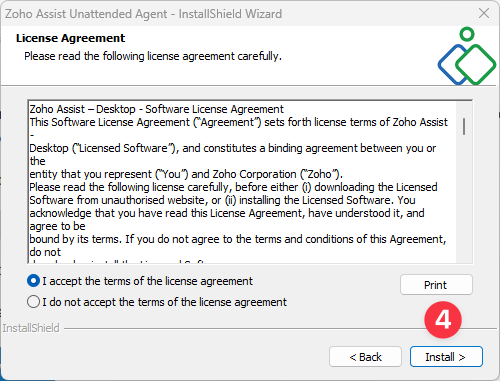Screen dimensions: 500x381
Task: Click the Print button
Action: (x=436, y=285)
